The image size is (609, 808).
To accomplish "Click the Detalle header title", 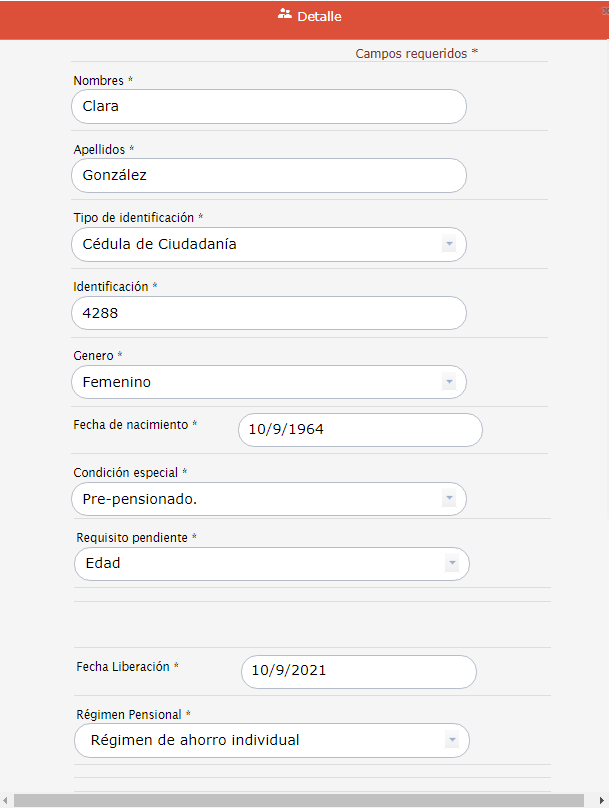I will pos(319,17).
